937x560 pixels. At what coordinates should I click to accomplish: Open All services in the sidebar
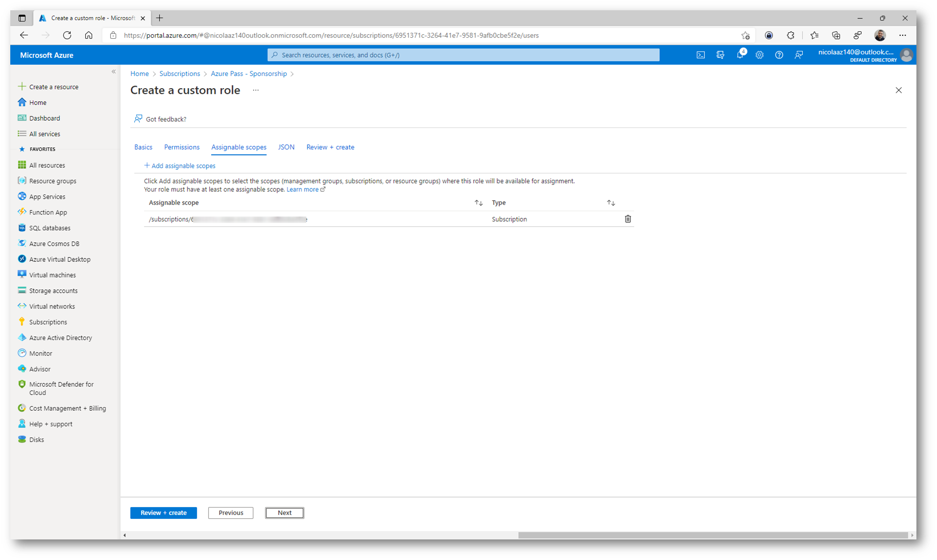39,134
